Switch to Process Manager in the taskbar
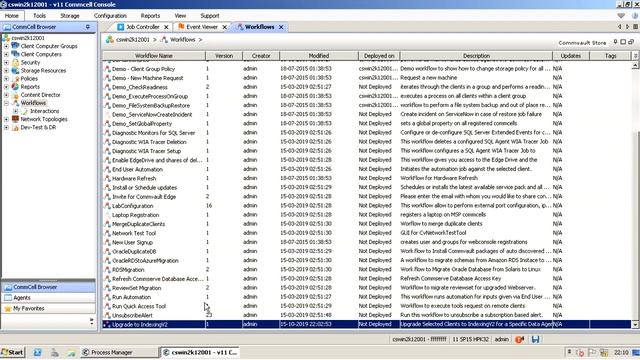The width and height of the screenshot is (640, 360). point(119,352)
